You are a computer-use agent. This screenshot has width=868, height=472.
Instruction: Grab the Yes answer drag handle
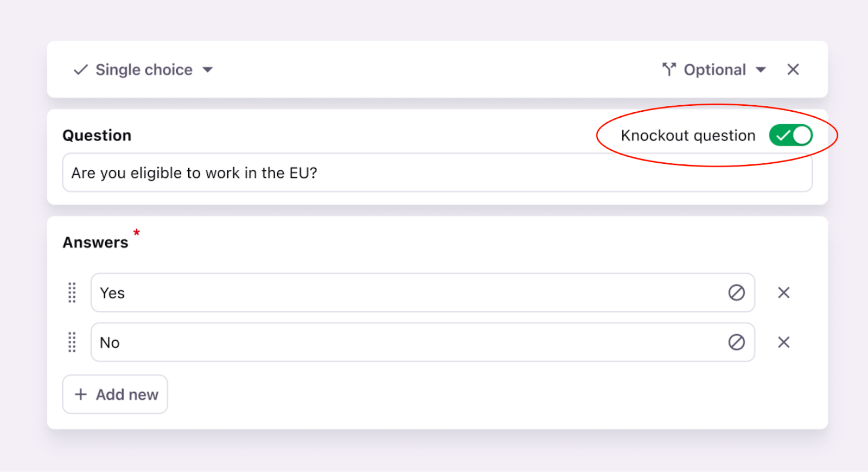pos(72,293)
